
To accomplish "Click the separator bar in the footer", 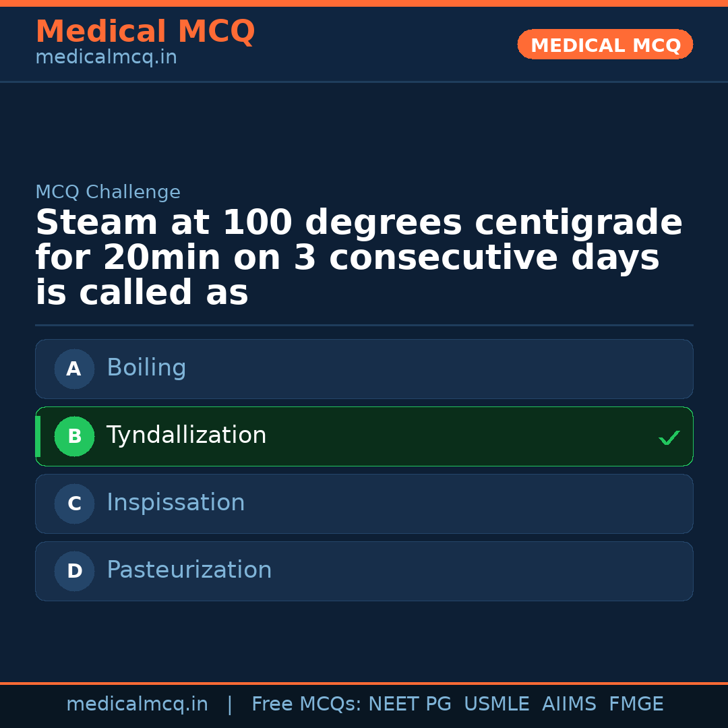I will tap(230, 704).
